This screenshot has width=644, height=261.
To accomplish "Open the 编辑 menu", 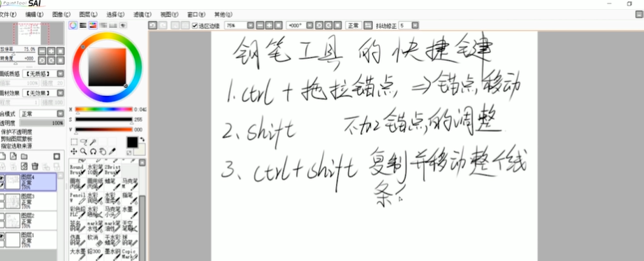I will pos(34,15).
